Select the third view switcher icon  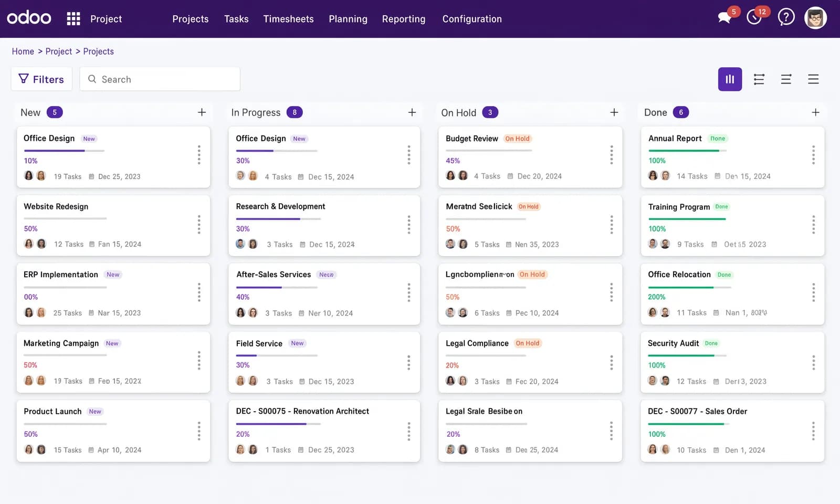point(786,79)
